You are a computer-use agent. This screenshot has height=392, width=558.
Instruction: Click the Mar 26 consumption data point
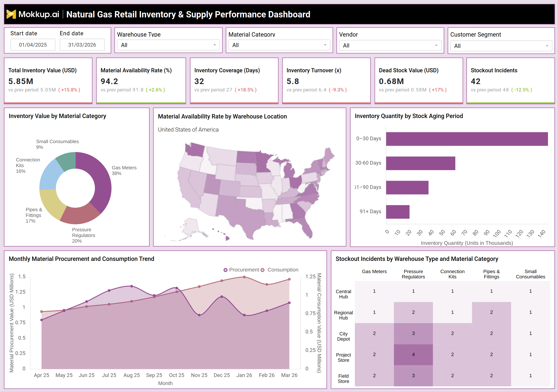(x=289, y=279)
